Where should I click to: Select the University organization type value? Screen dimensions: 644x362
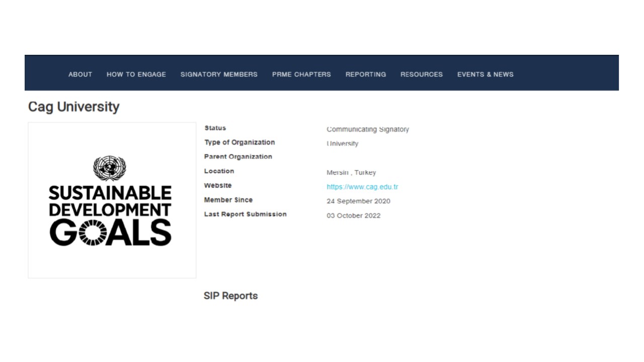click(343, 144)
